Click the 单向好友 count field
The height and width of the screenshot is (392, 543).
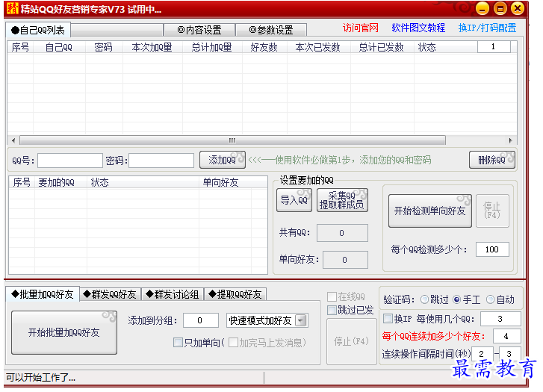[x=345, y=260]
